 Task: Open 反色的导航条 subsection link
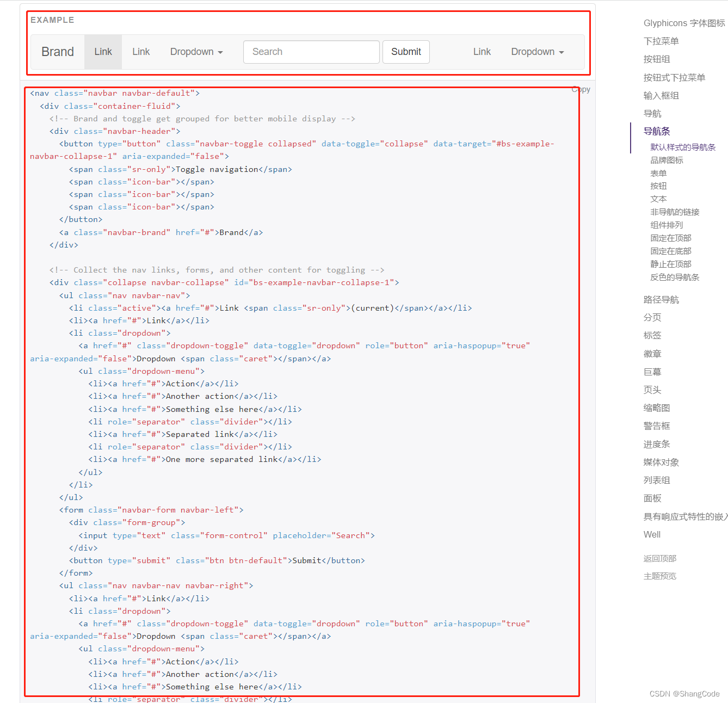(675, 277)
